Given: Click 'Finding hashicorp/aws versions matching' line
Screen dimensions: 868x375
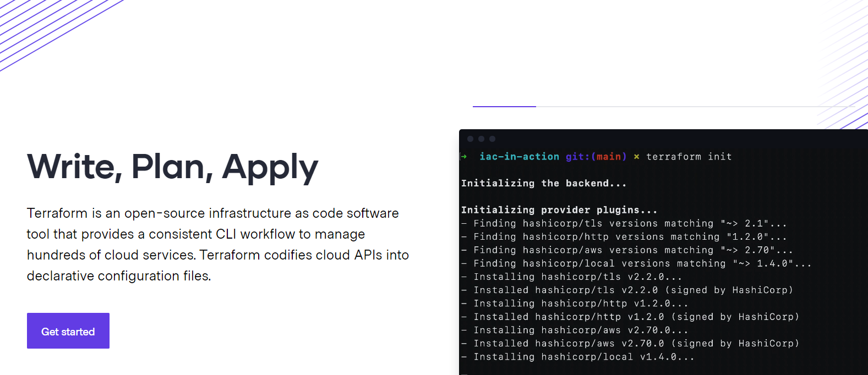Looking at the screenshot, I should tap(627, 250).
